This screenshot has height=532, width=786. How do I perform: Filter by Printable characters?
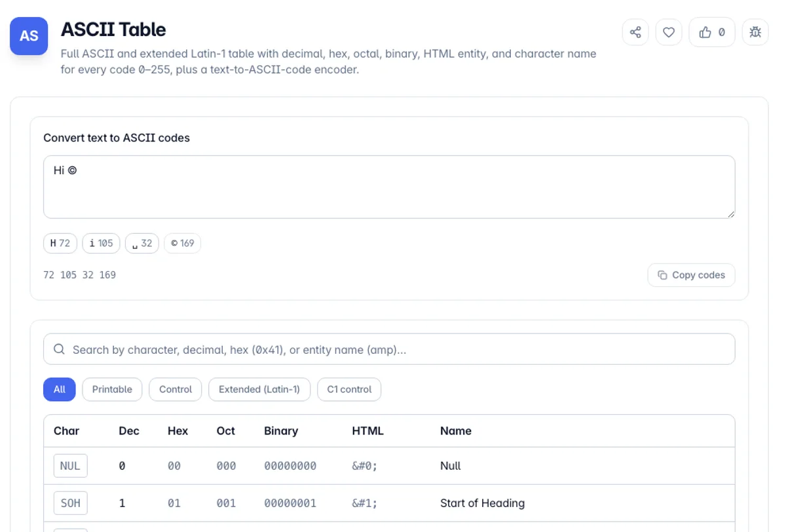[x=112, y=389]
